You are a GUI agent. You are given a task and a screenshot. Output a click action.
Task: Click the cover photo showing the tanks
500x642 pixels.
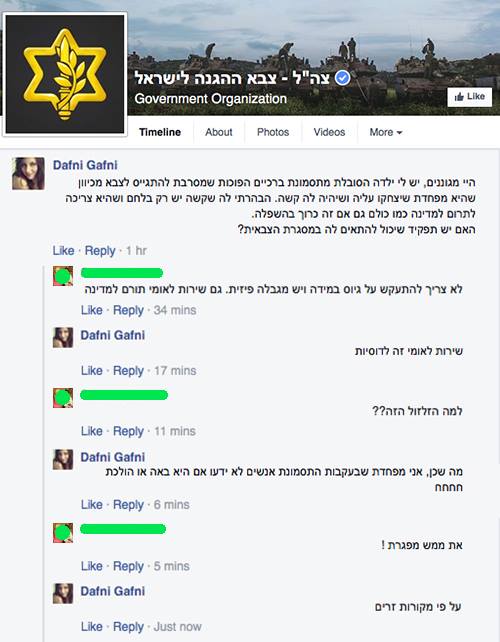pyautogui.click(x=313, y=57)
